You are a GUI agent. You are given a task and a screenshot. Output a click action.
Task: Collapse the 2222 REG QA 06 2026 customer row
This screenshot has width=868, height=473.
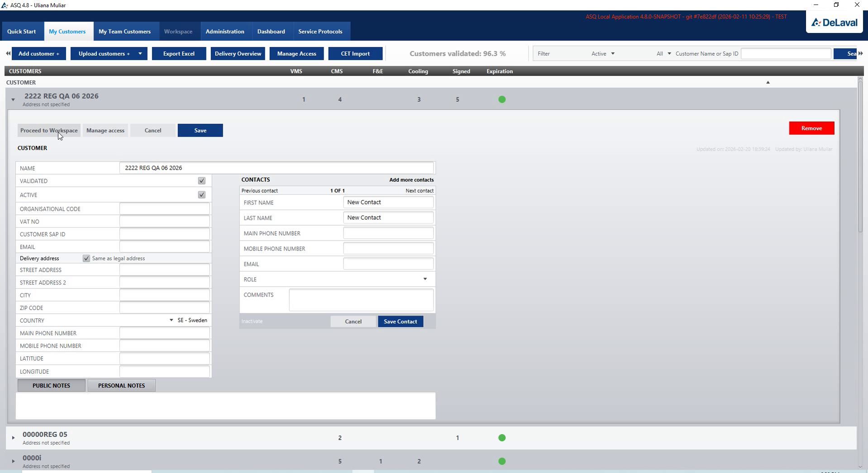(13, 99)
